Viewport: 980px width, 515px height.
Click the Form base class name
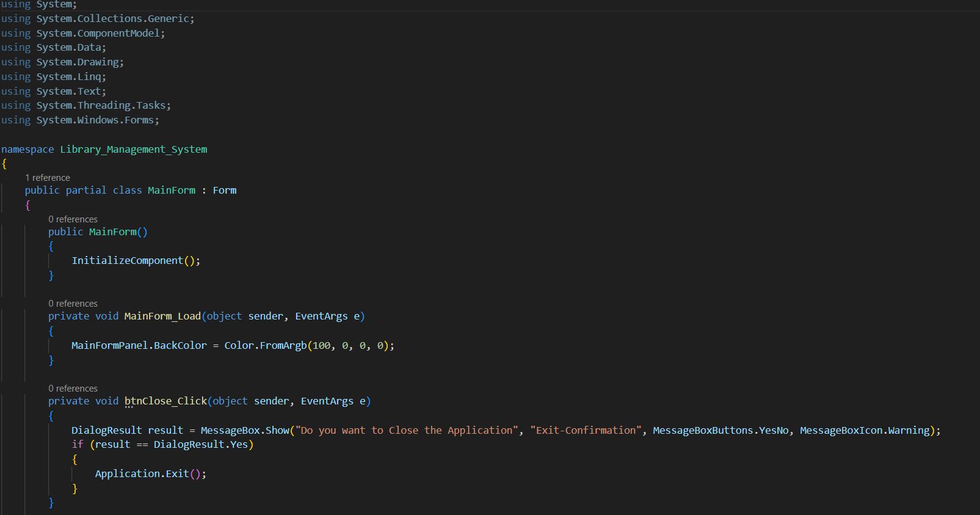coord(224,191)
